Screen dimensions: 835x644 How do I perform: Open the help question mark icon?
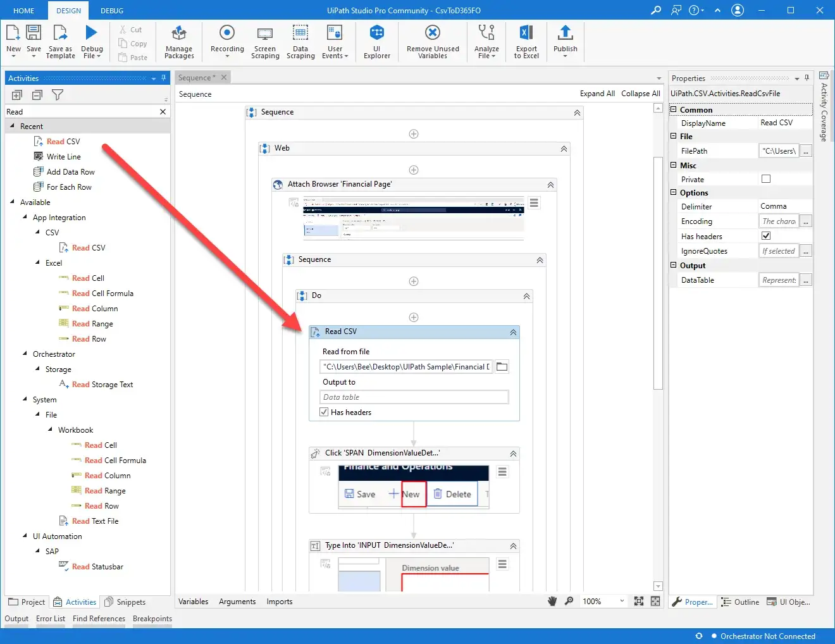694,10
